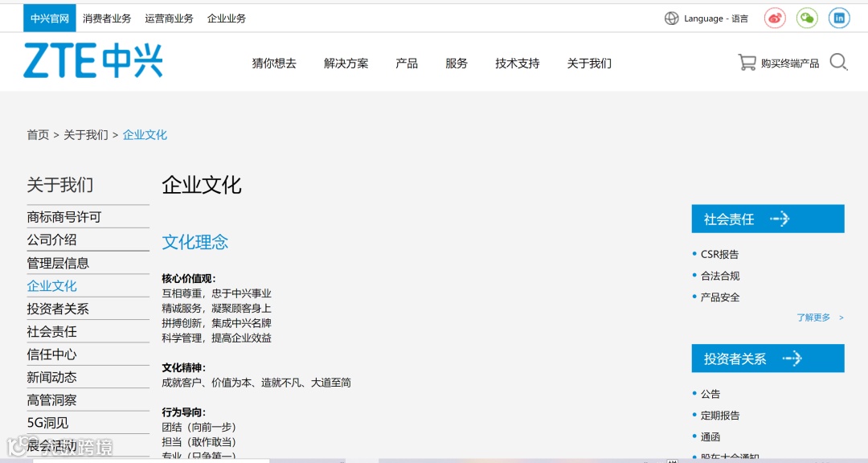Open the site search magnifier icon
The image size is (868, 463).
838,62
